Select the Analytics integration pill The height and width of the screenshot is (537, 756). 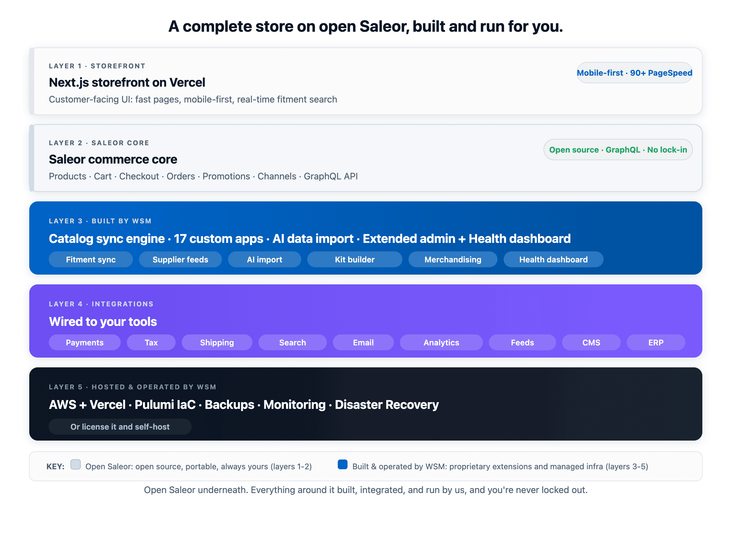[441, 343]
